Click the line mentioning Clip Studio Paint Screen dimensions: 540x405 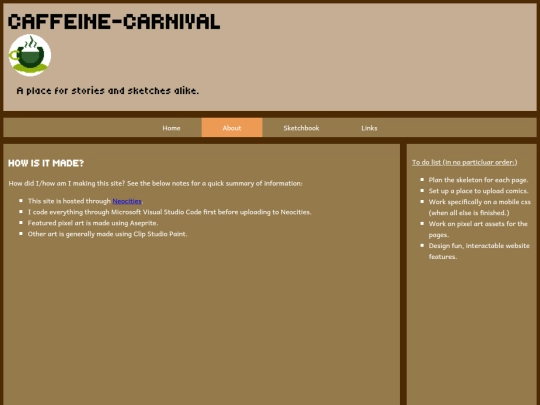[x=107, y=234]
